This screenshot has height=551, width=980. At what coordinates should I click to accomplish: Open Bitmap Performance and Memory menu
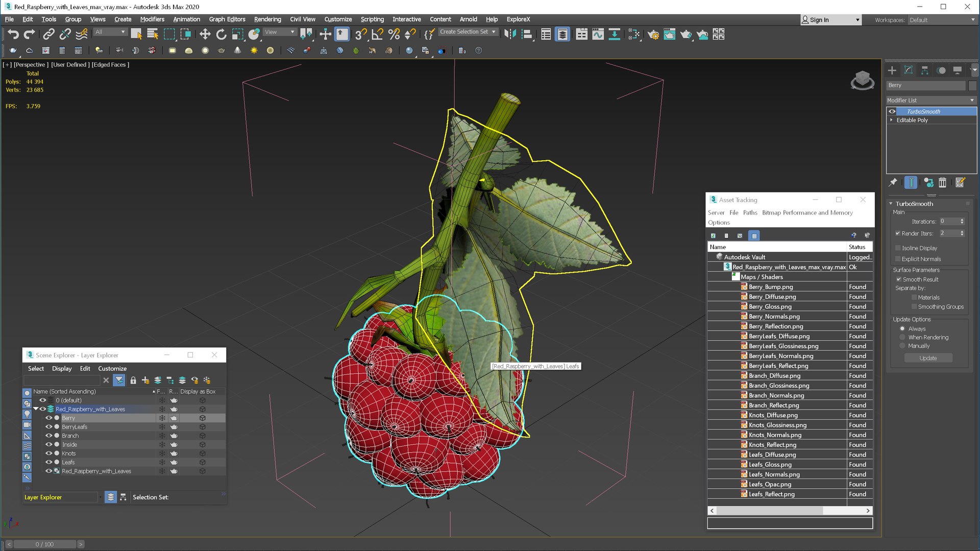(x=807, y=213)
